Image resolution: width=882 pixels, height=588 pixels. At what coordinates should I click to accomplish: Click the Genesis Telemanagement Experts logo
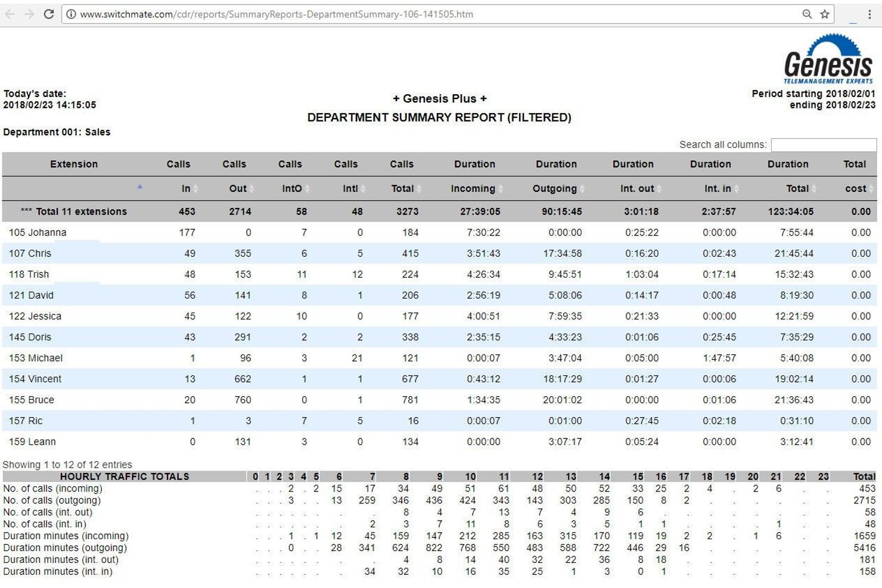pyautogui.click(x=828, y=59)
